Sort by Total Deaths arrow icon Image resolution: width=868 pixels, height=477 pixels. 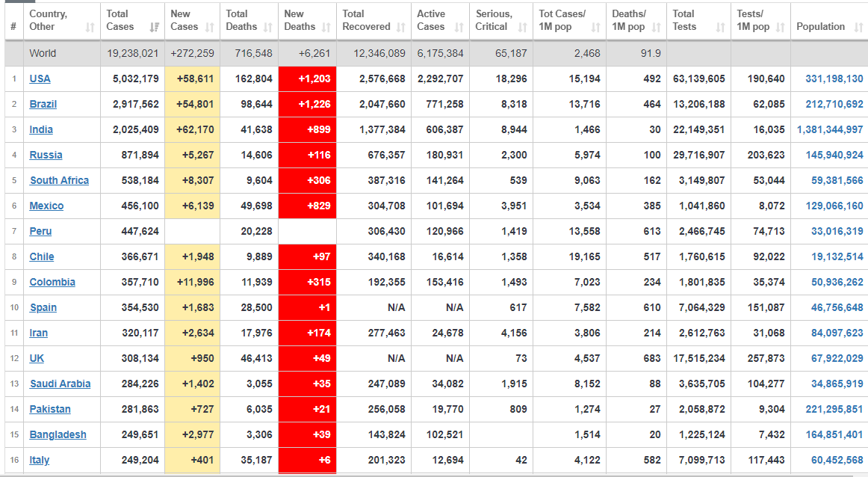pyautogui.click(x=268, y=27)
